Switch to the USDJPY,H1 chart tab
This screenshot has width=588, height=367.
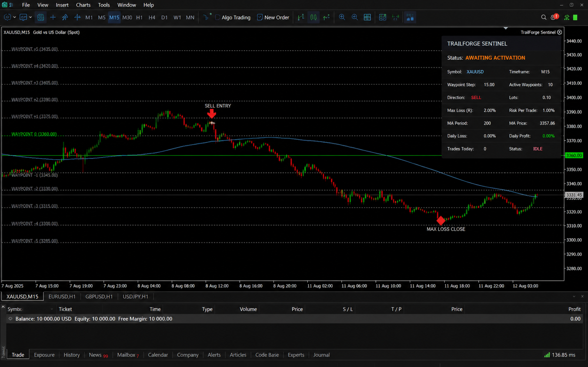(x=136, y=297)
